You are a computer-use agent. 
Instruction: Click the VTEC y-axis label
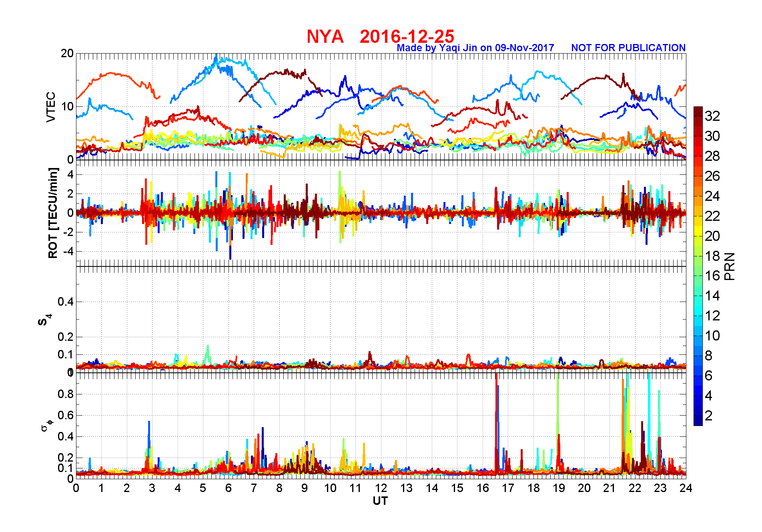tap(51, 107)
